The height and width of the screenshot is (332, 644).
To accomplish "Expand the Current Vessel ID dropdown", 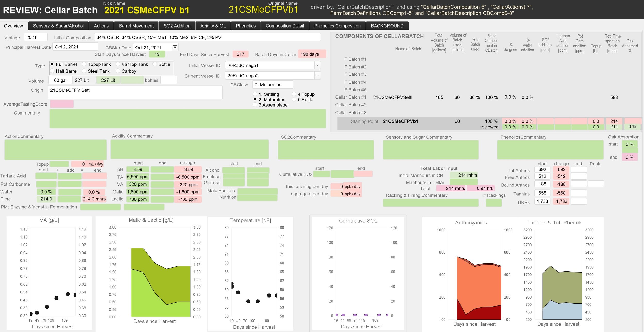I will (x=318, y=76).
